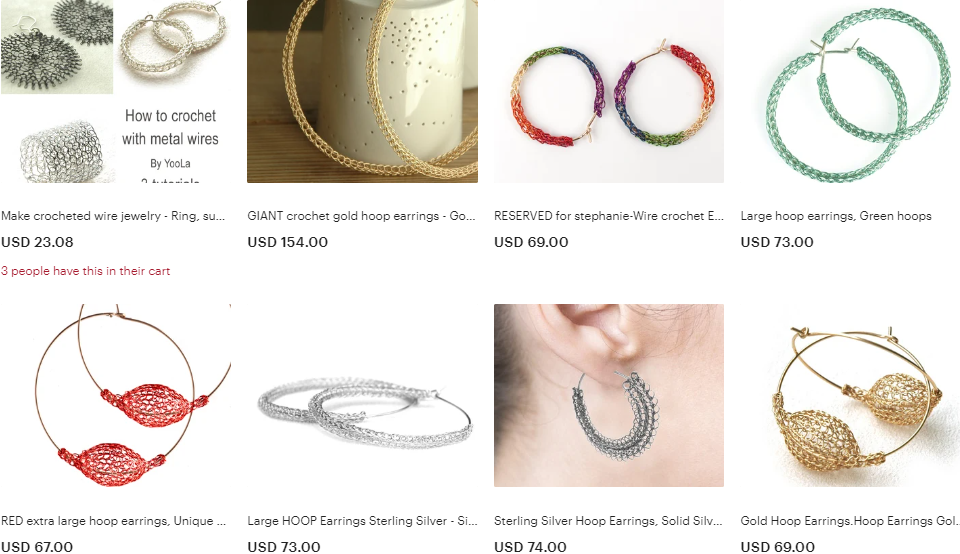Open the crochet with metal wires tutorial image
The height and width of the screenshot is (554, 960).
point(116,91)
